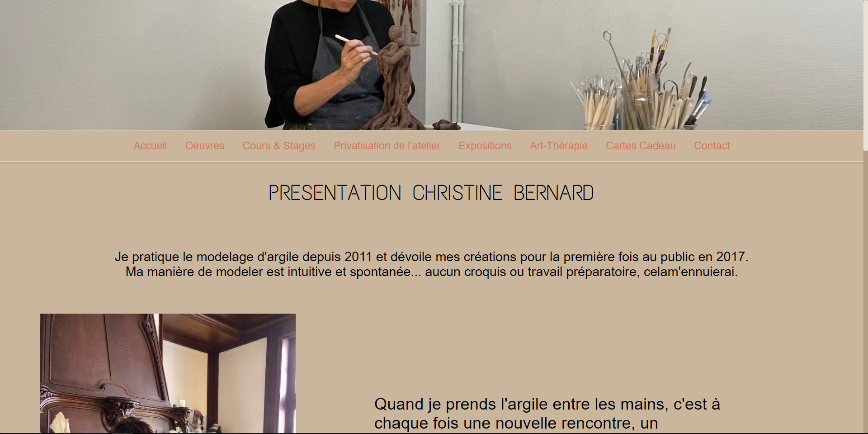Image resolution: width=868 pixels, height=434 pixels.
Task: Open the Accueil page link
Action: point(150,146)
